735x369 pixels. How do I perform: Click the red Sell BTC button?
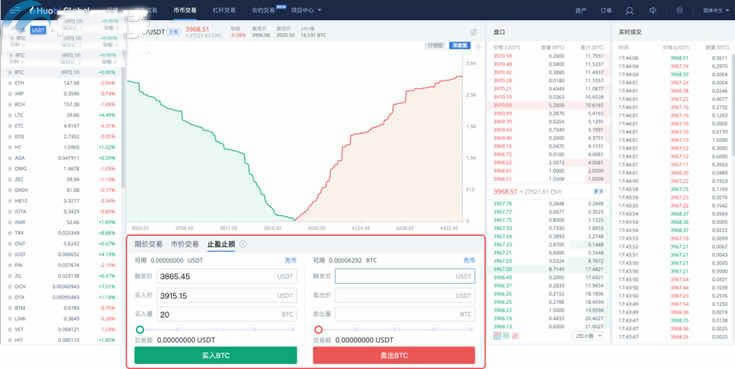394,355
